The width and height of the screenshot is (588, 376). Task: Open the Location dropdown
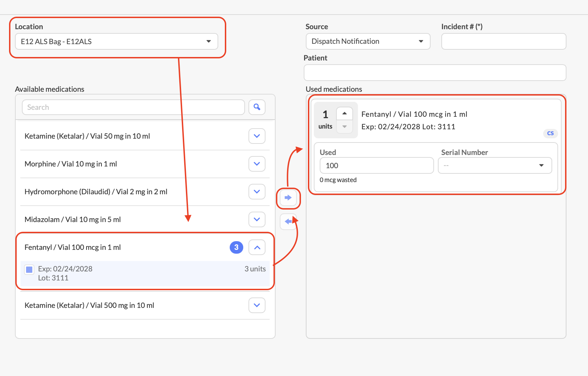[x=116, y=41]
